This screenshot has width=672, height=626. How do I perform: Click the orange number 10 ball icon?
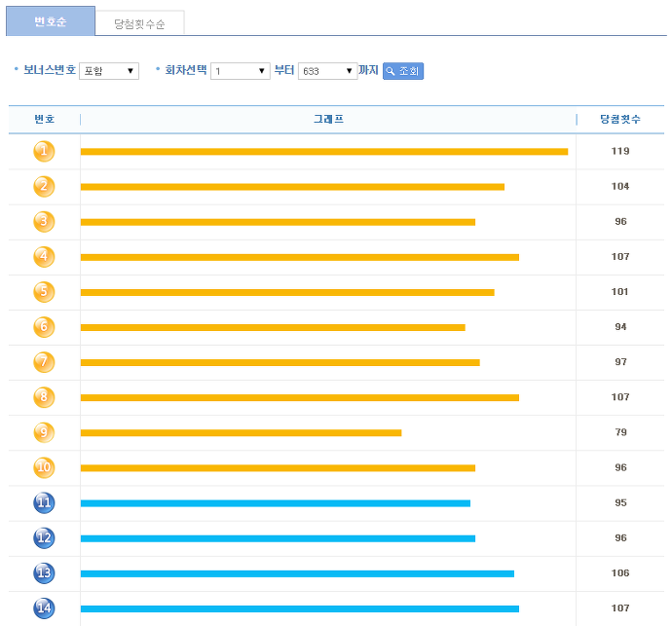44,467
